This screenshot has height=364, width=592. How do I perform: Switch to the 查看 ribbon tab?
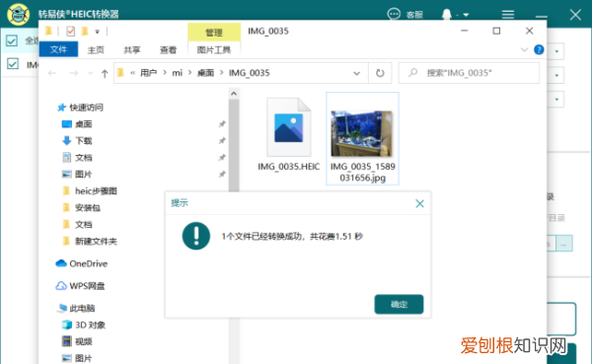(x=168, y=50)
